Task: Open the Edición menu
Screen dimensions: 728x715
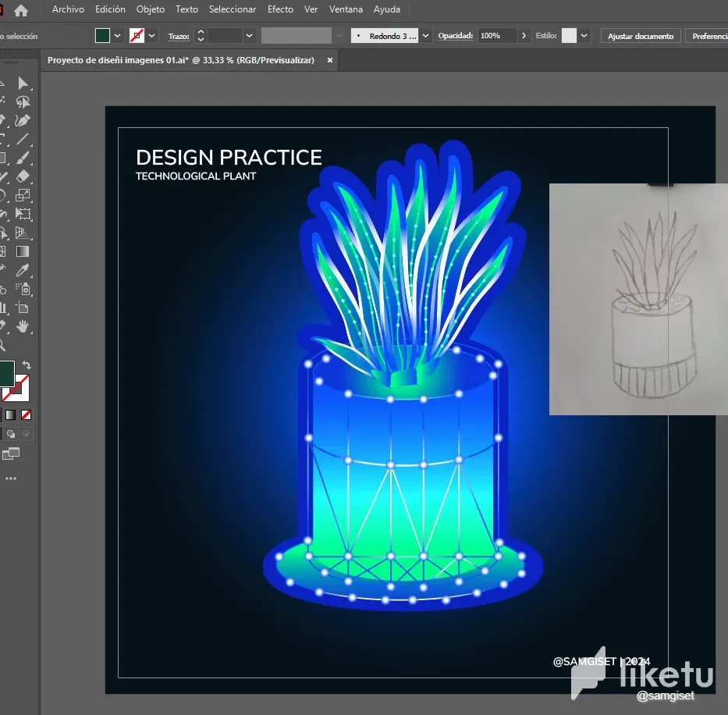Action: coord(110,9)
